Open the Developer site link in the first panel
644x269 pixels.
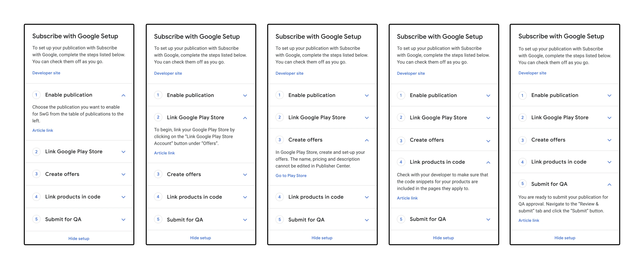[x=46, y=73]
